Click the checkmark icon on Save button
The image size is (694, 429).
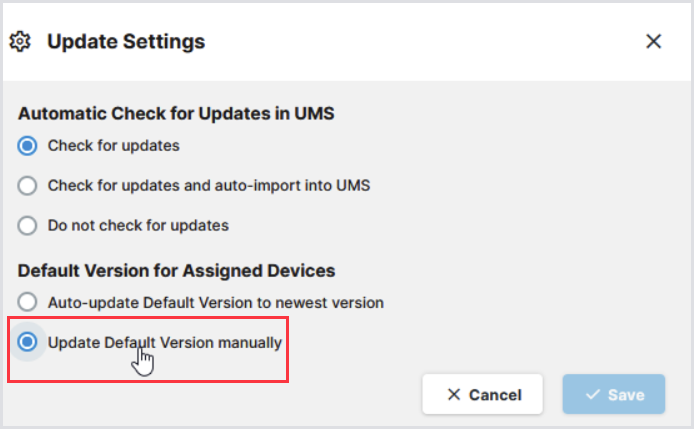[592, 395]
